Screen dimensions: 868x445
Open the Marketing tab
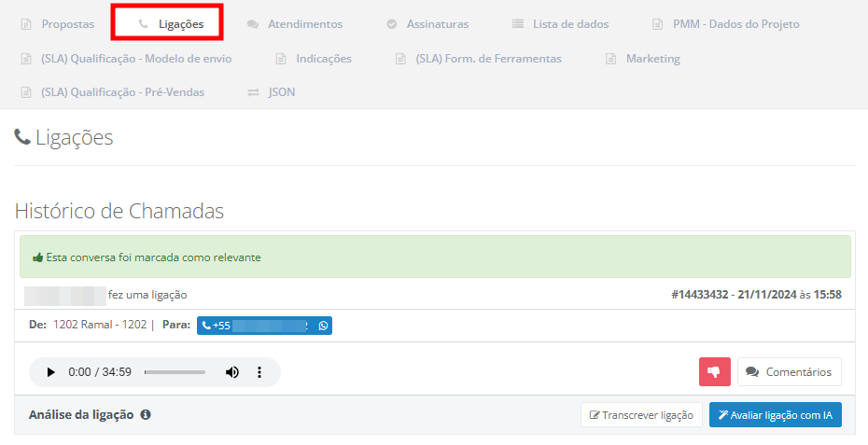coord(643,59)
